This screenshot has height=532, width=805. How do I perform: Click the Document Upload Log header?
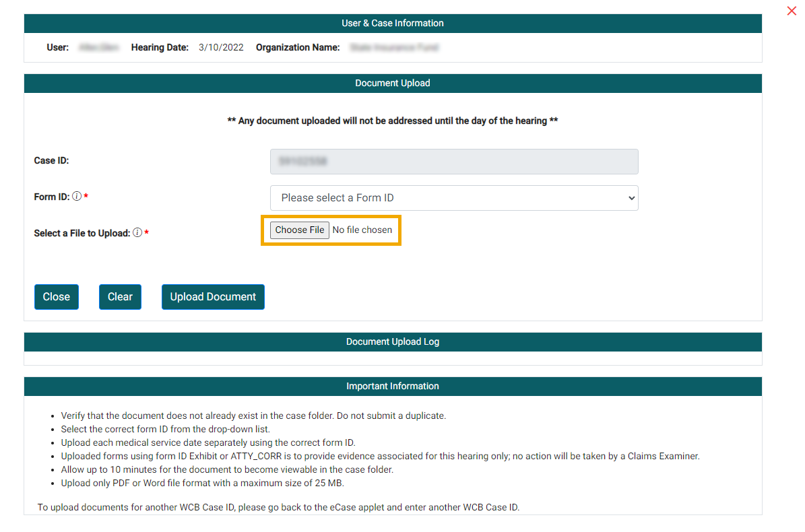click(393, 342)
